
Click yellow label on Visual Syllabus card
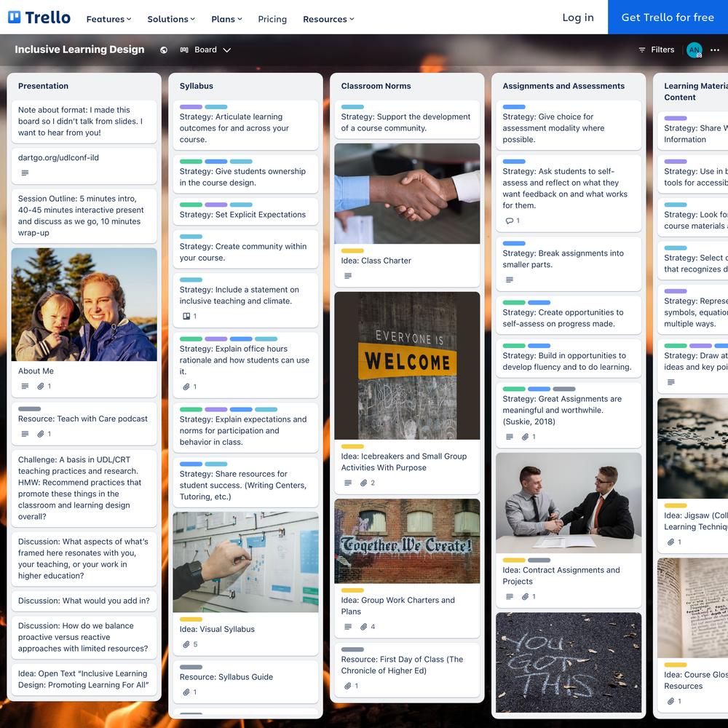point(191,620)
